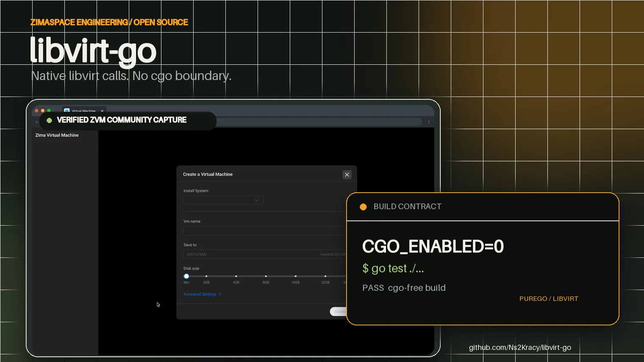
Task: Click the Zimaspace Engineering / Open Source text
Action: [x=109, y=22]
